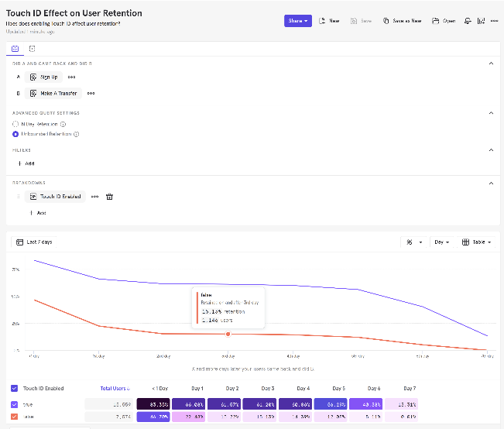Click the Sign Up event chip
The image size is (504, 429).
43,77
